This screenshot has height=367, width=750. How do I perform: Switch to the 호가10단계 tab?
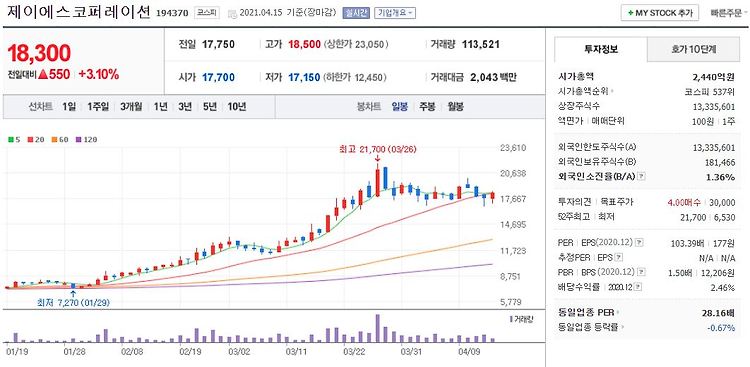coord(693,49)
